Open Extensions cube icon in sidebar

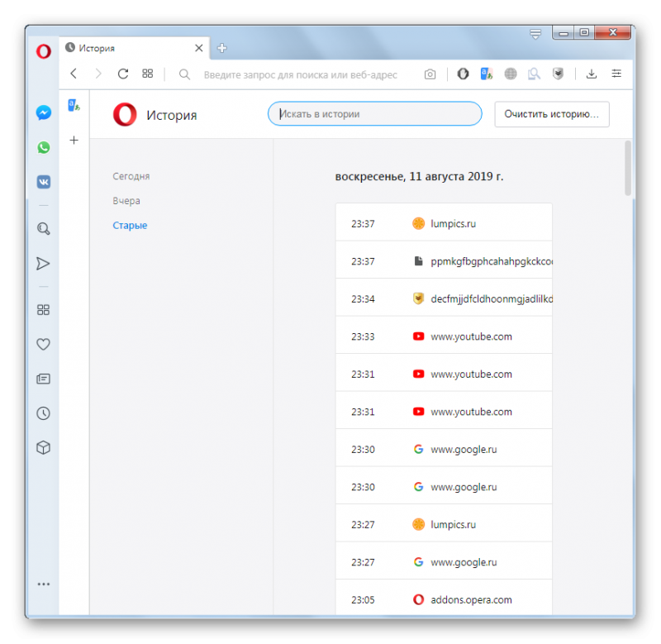point(43,447)
